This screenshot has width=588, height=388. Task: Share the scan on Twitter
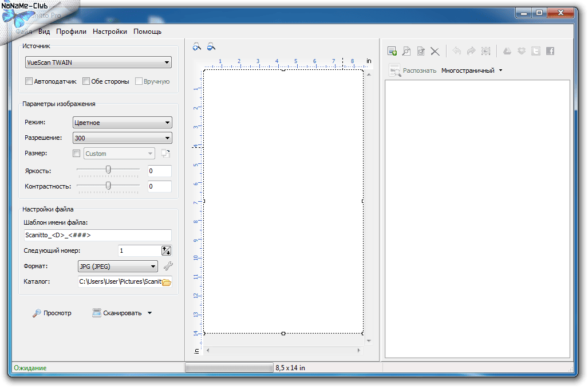point(536,50)
